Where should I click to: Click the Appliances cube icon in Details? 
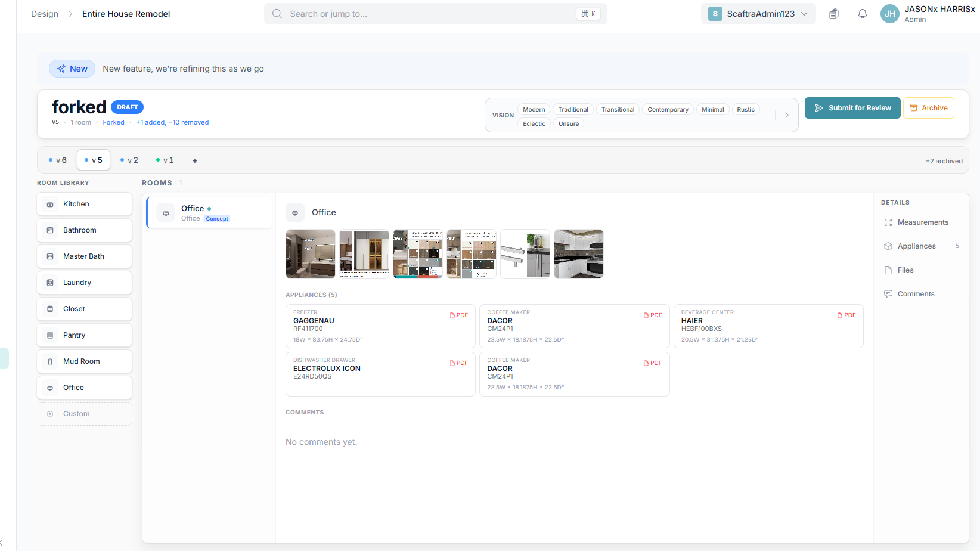tap(888, 246)
